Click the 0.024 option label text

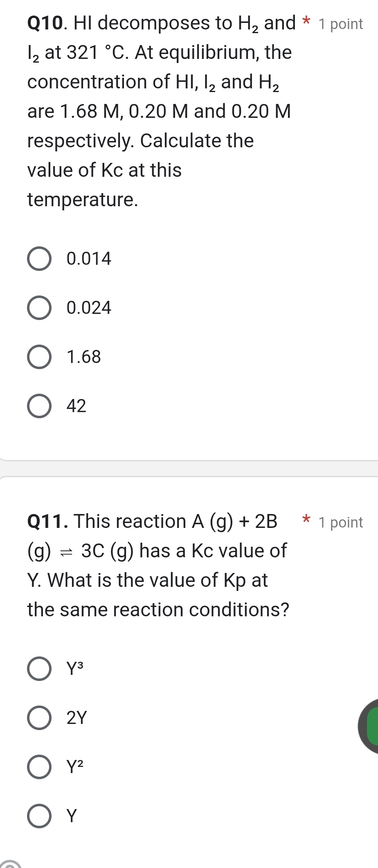coord(88,308)
